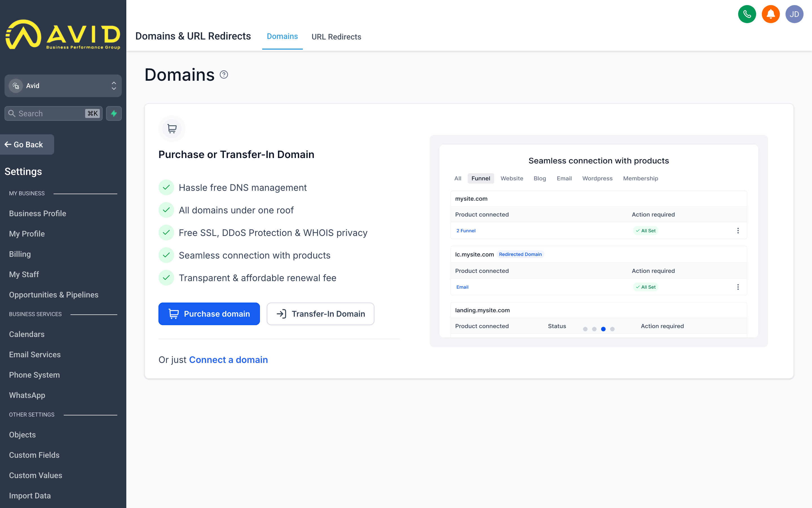
Task: Select the Wordpress product filter tab
Action: coord(597,178)
